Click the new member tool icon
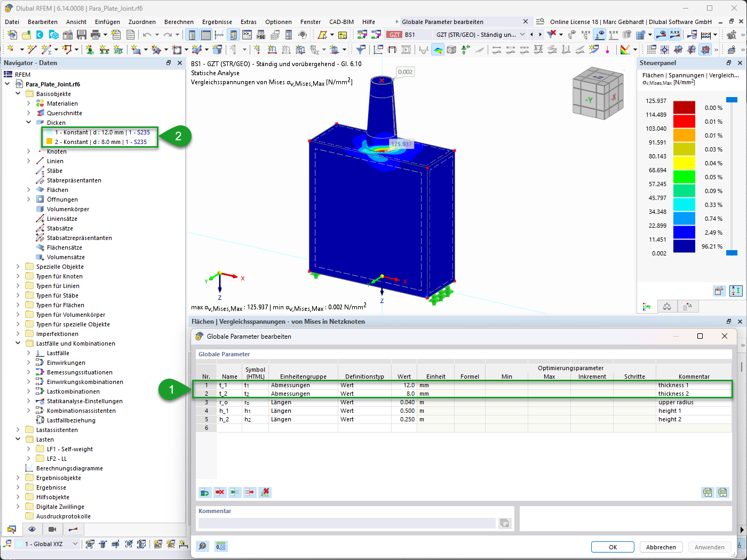Screen dimensions: 747x560 click(x=46, y=50)
